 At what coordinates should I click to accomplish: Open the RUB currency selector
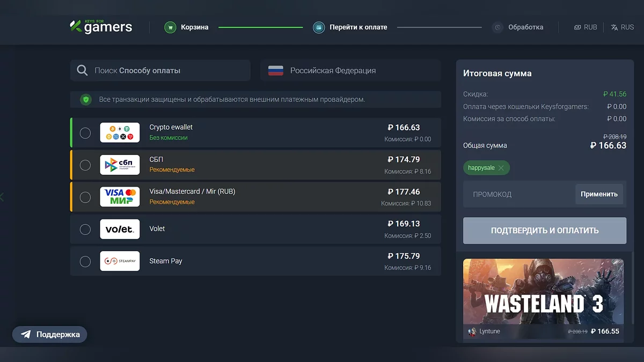click(x=586, y=27)
